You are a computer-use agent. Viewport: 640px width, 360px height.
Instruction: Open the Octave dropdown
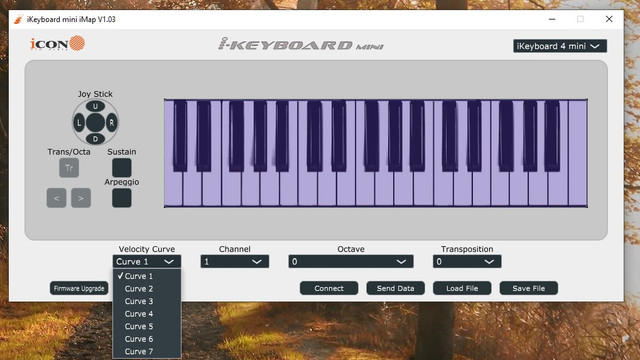(x=351, y=262)
